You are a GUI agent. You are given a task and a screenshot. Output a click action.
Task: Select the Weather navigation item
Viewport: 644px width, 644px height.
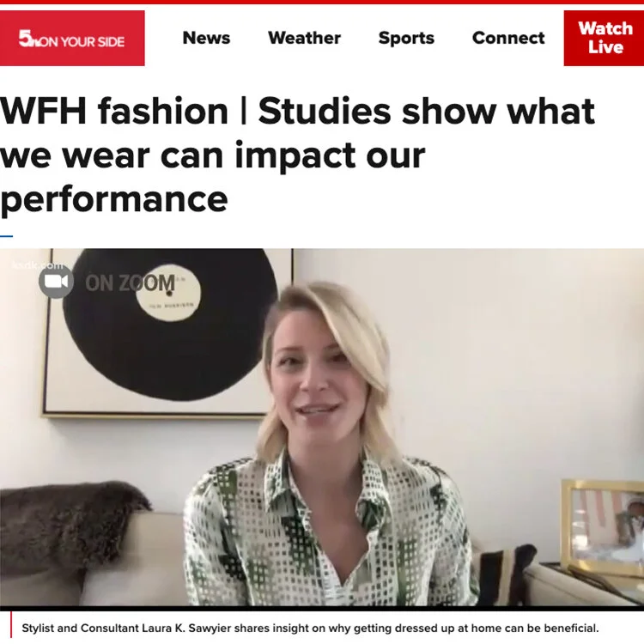pos(304,38)
